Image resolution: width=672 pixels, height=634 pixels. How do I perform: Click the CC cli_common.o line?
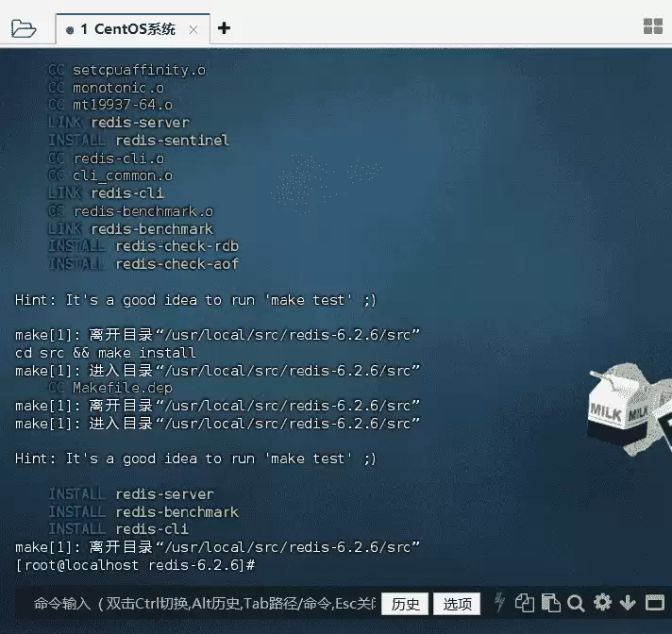point(110,175)
